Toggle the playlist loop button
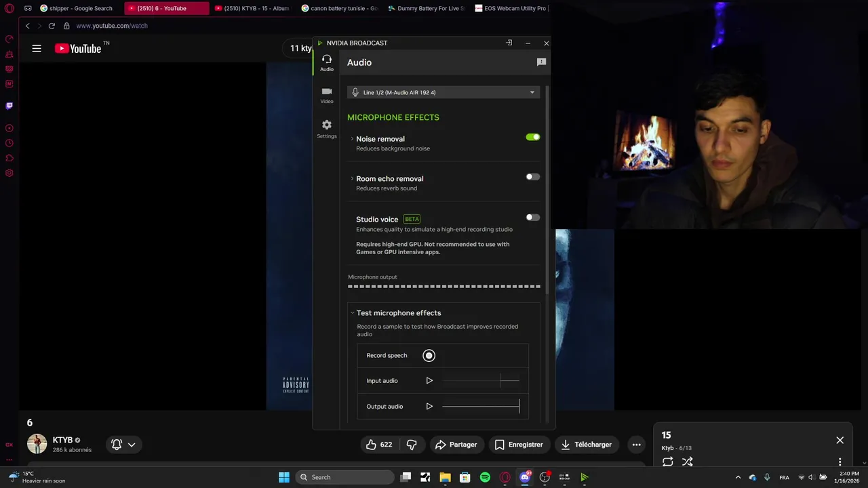Viewport: 868px width, 488px height. pyautogui.click(x=668, y=462)
